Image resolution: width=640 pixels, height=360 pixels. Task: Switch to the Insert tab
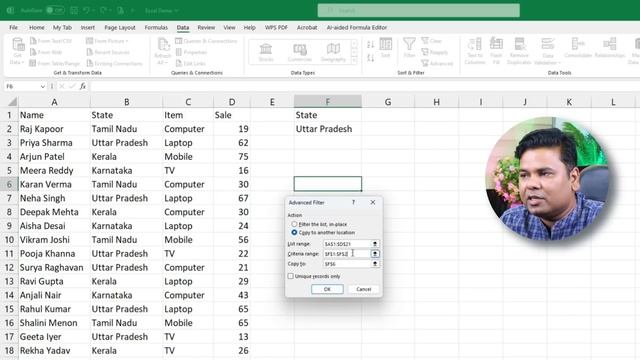(x=87, y=27)
